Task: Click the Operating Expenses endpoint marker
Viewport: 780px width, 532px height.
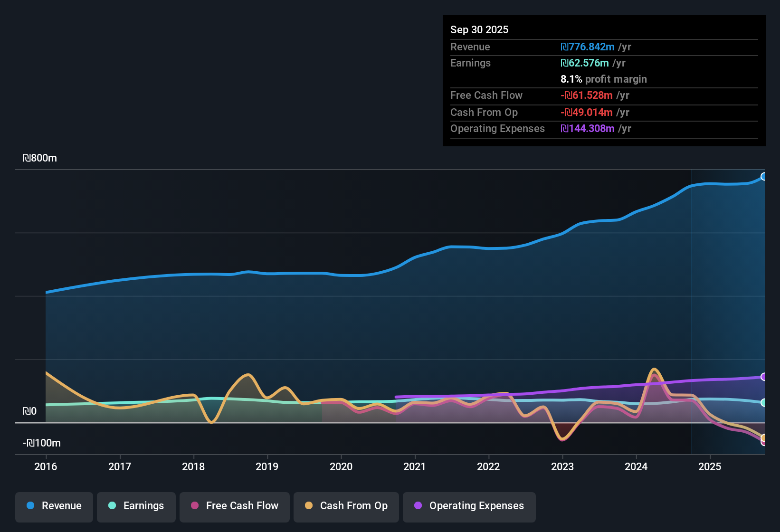Action: click(x=763, y=377)
